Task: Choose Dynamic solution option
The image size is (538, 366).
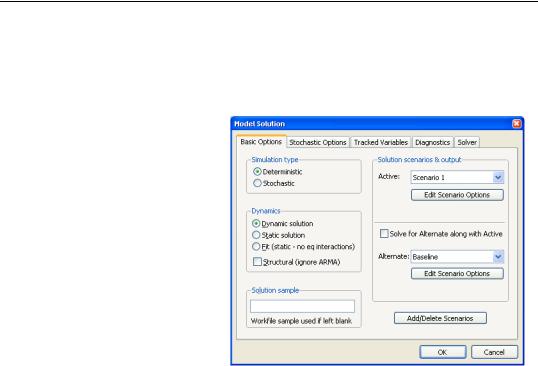Action: click(x=283, y=224)
